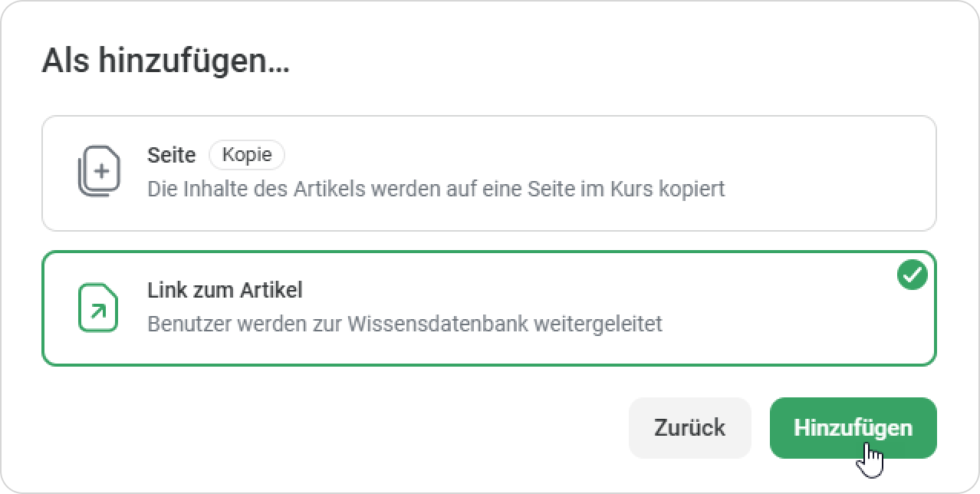The height and width of the screenshot is (494, 980).
Task: Confirm with the green Hinzufügen button
Action: [x=853, y=428]
